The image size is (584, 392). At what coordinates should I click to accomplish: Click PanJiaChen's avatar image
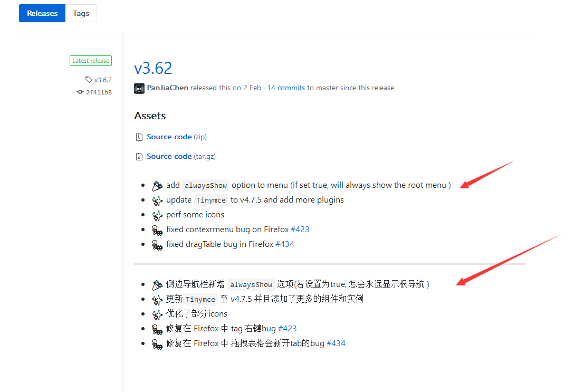tap(139, 88)
